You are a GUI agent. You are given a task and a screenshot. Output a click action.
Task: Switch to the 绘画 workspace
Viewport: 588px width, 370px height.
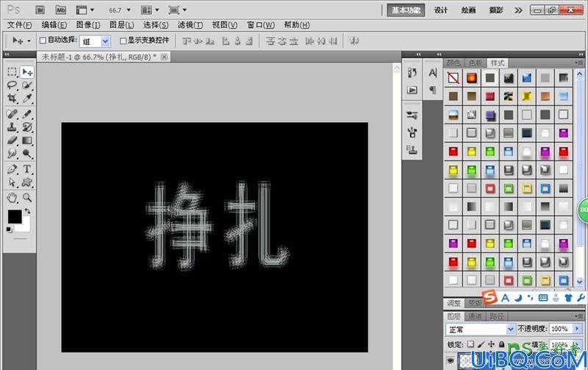[x=468, y=10]
